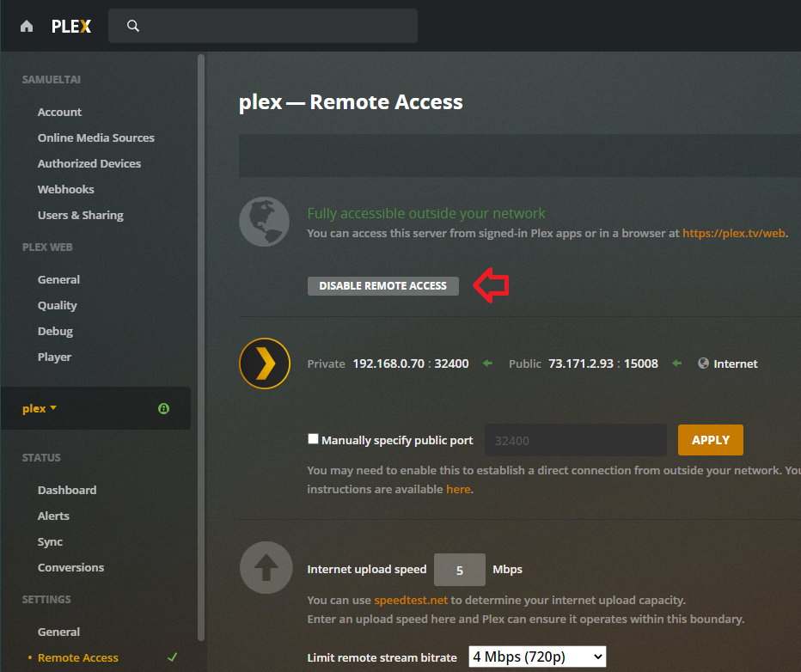Select Online Media Sources in sidebar
Image resolution: width=801 pixels, height=672 pixels.
tap(96, 137)
